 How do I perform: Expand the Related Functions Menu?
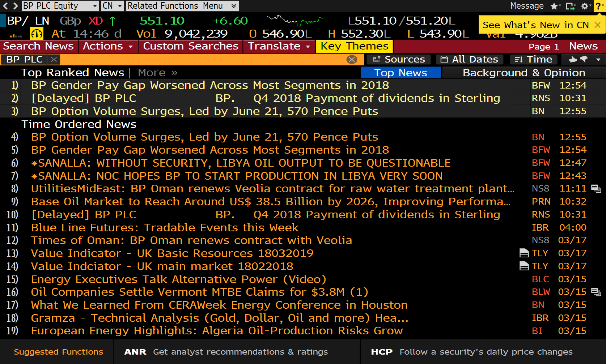(233, 6)
